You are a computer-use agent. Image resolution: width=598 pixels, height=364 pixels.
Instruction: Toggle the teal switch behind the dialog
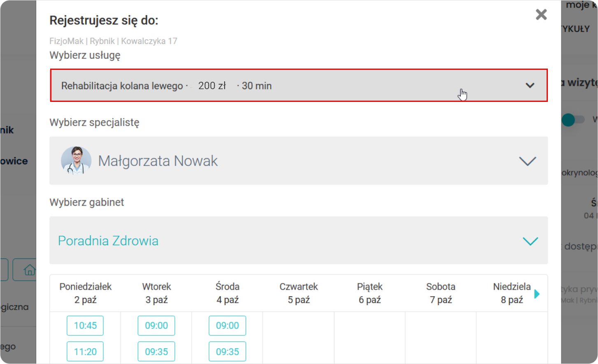coord(573,120)
